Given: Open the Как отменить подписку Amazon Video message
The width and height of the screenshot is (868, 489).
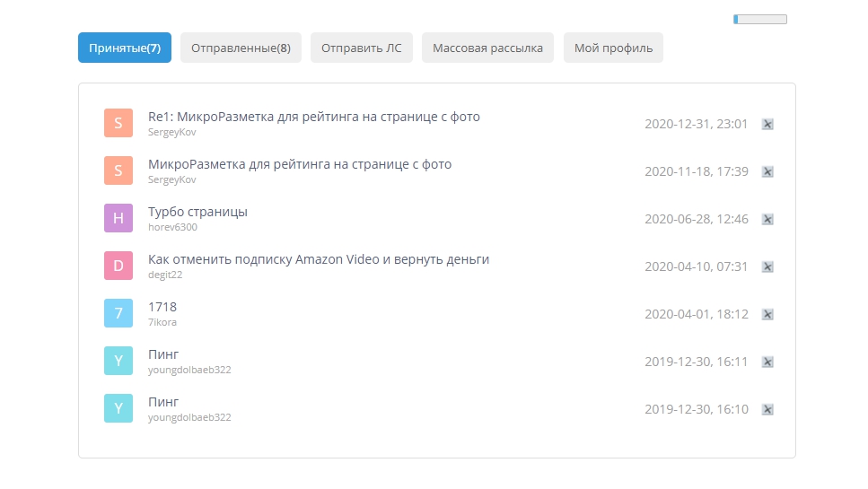Looking at the screenshot, I should click(x=318, y=259).
